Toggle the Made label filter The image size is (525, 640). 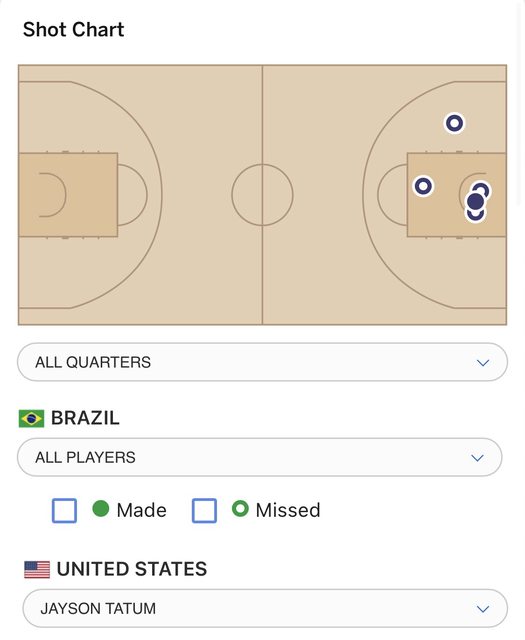pos(142,510)
